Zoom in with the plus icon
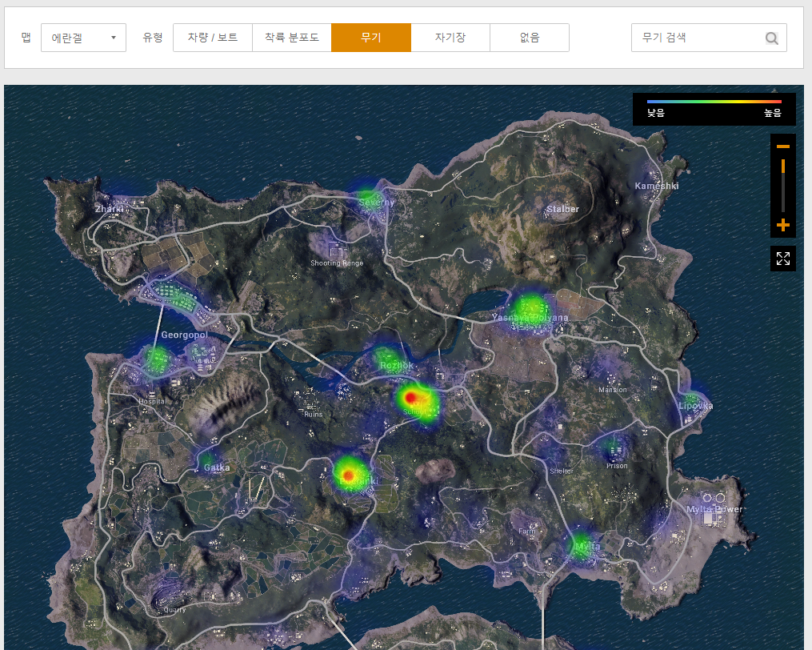 click(x=783, y=225)
